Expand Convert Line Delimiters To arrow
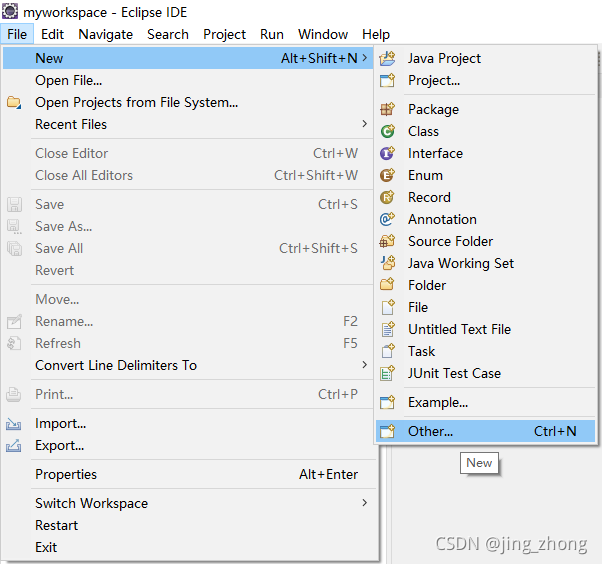The height and width of the screenshot is (564, 602). click(364, 364)
